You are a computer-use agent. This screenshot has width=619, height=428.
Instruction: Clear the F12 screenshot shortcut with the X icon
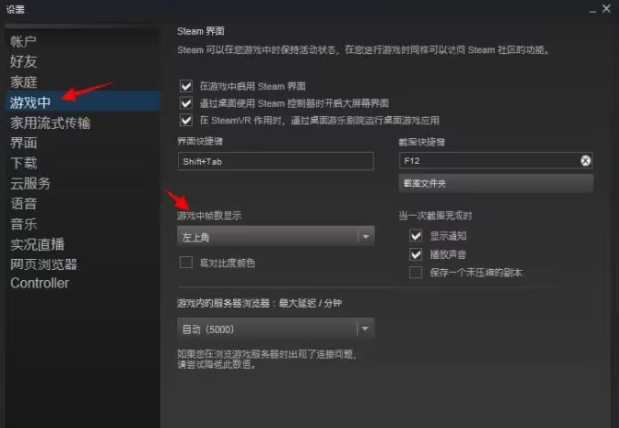click(x=585, y=160)
